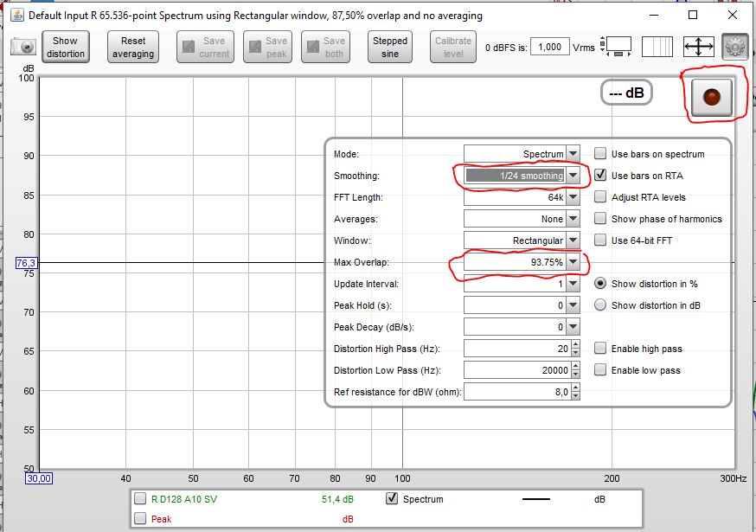Open the Window type dropdown

pyautogui.click(x=572, y=240)
